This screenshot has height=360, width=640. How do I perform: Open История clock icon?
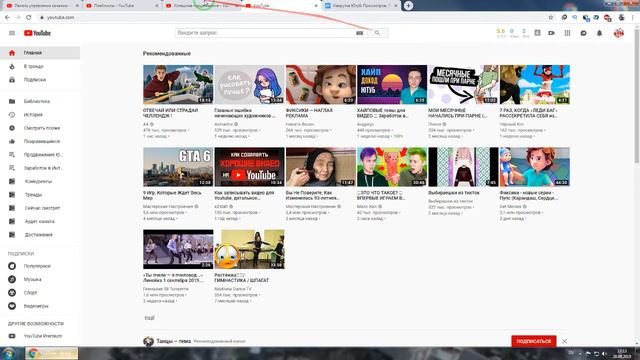click(x=12, y=115)
